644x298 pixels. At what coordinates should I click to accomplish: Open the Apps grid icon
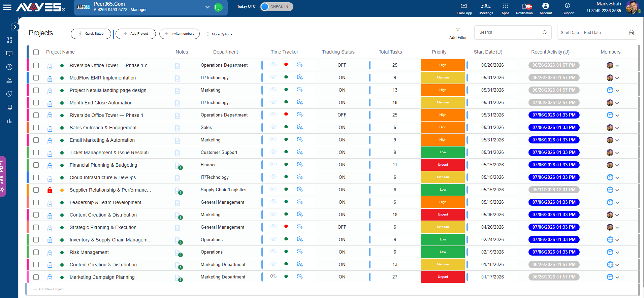tap(505, 6)
